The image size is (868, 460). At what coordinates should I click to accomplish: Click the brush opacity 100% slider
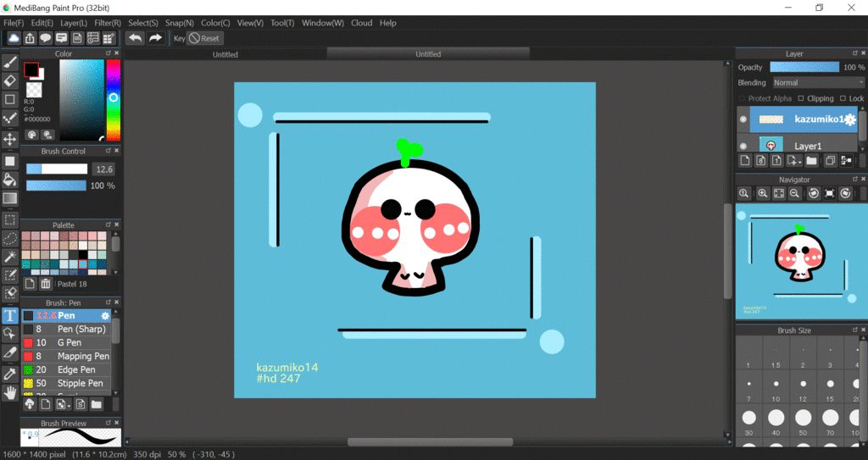57,186
